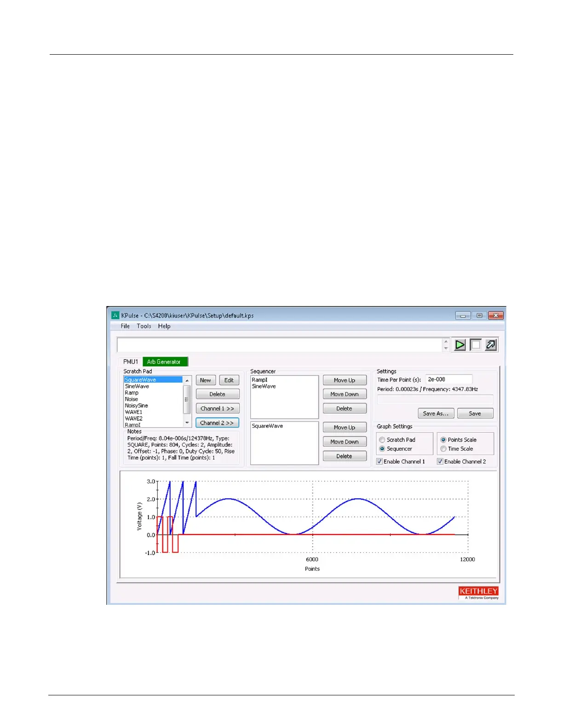Open the Tools menu
Image resolution: width=563 pixels, height=728 pixels.
point(144,326)
